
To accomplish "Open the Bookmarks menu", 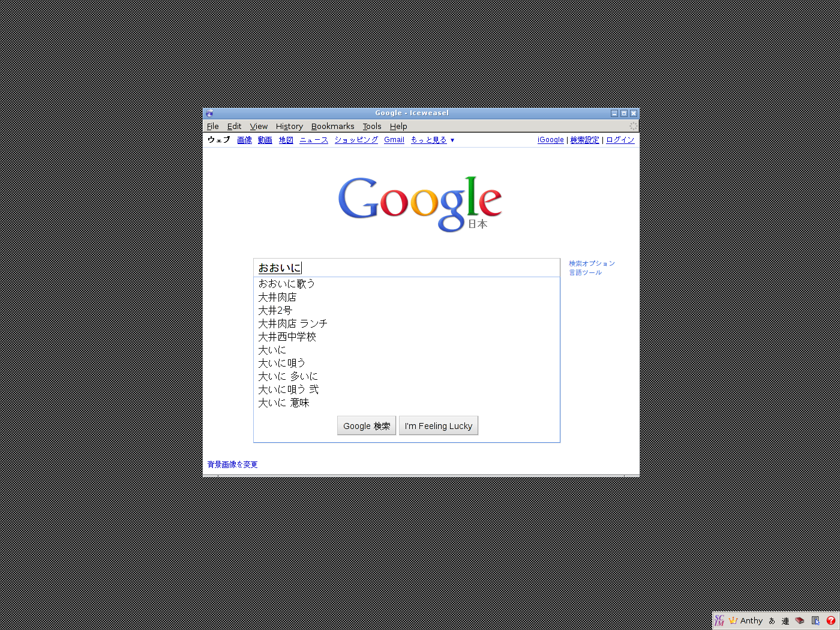I will point(332,126).
